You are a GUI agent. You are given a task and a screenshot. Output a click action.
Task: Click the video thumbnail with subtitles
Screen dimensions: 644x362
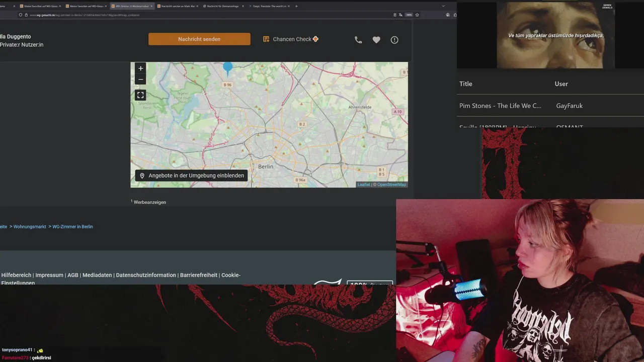click(x=555, y=35)
